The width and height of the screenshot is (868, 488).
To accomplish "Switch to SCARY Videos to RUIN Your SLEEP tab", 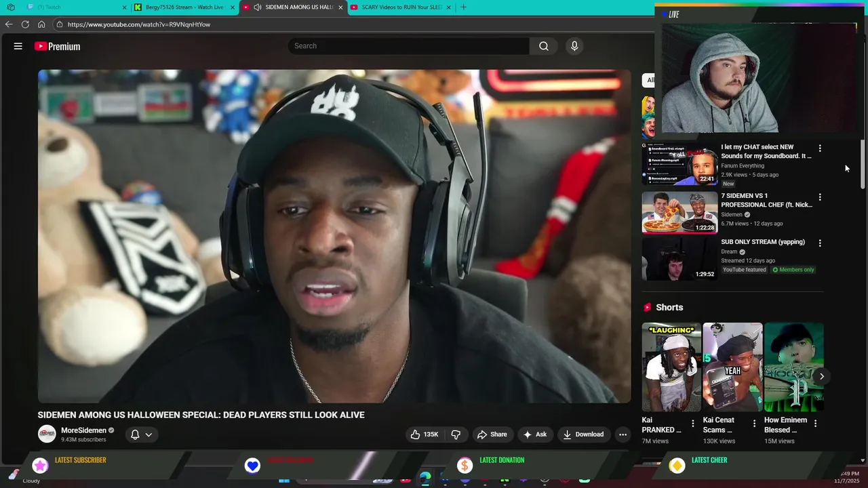I will (x=401, y=7).
